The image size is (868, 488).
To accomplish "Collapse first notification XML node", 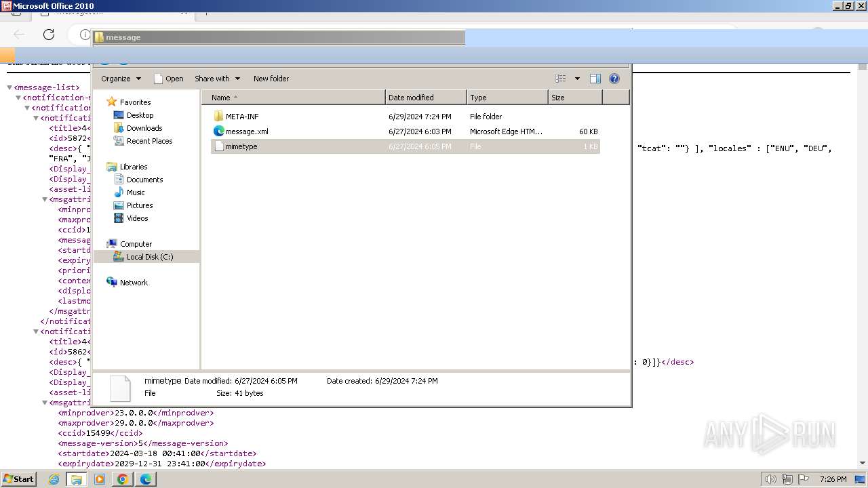I will (x=36, y=118).
